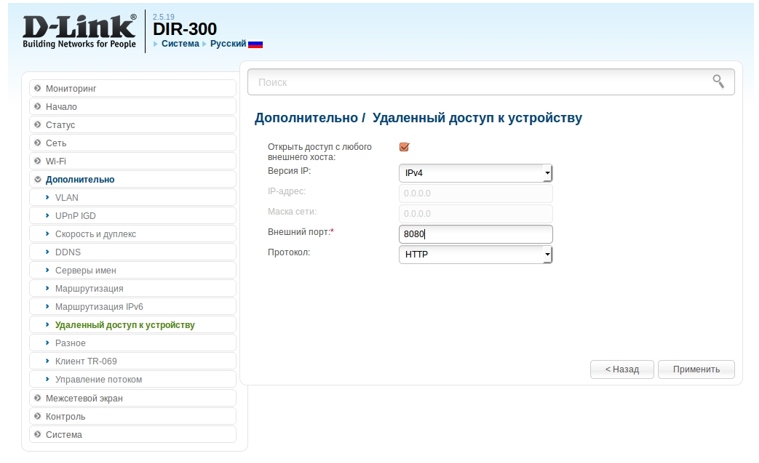This screenshot has width=759, height=463.
Task: Click the Применить button
Action: pos(696,369)
